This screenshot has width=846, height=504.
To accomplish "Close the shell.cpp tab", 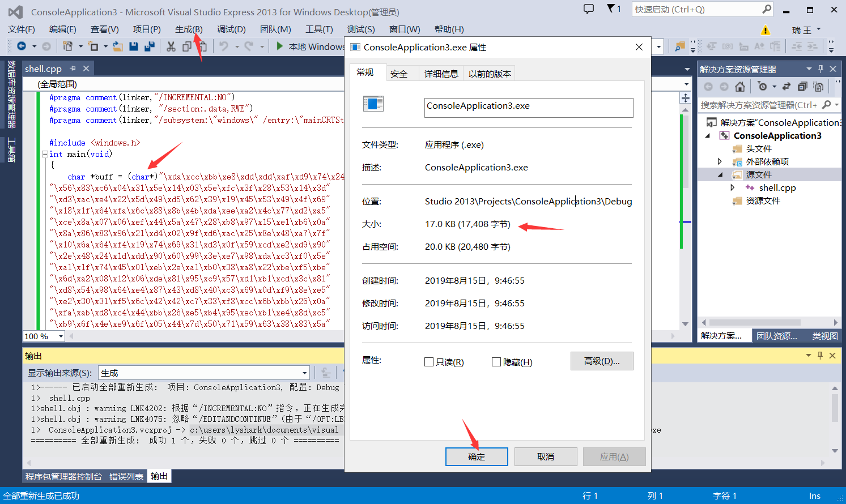I will point(86,69).
